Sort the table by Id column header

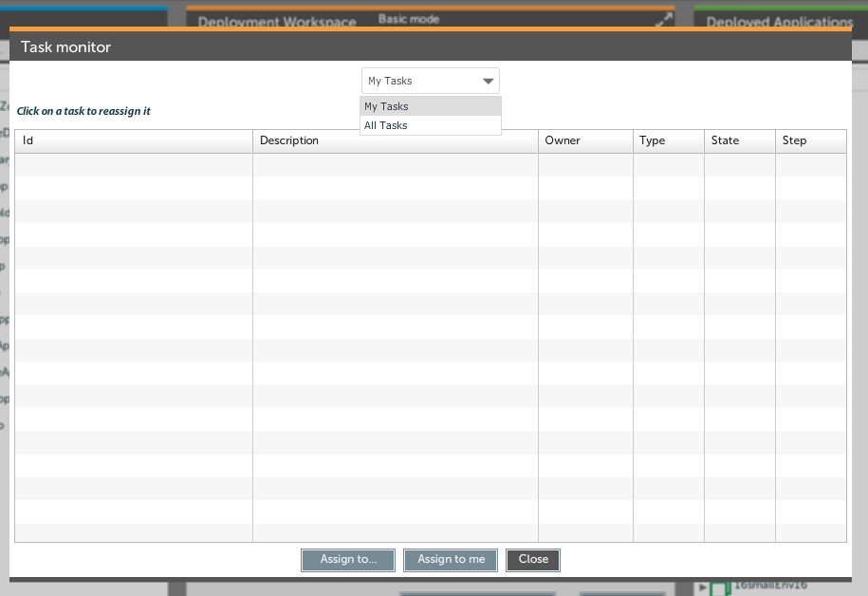133,140
